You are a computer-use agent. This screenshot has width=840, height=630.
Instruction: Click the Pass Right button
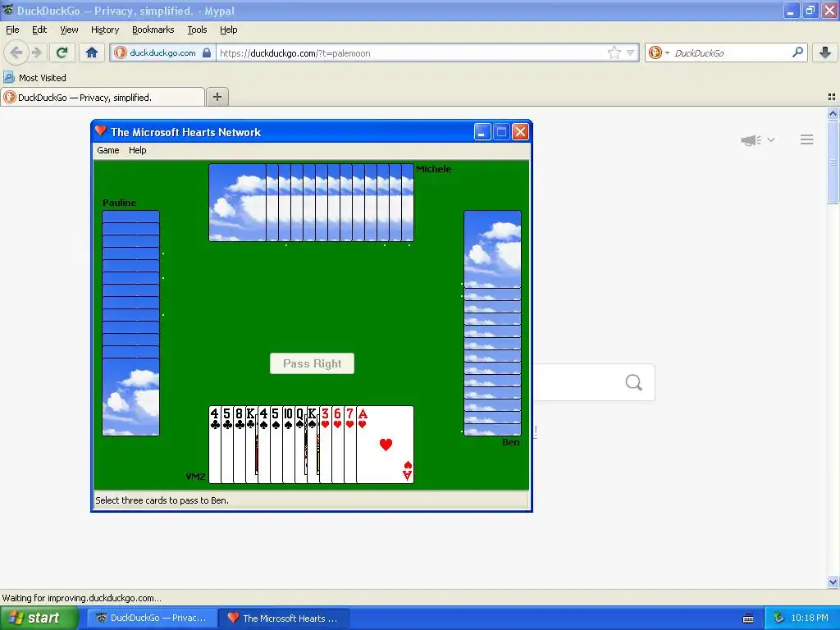point(312,363)
